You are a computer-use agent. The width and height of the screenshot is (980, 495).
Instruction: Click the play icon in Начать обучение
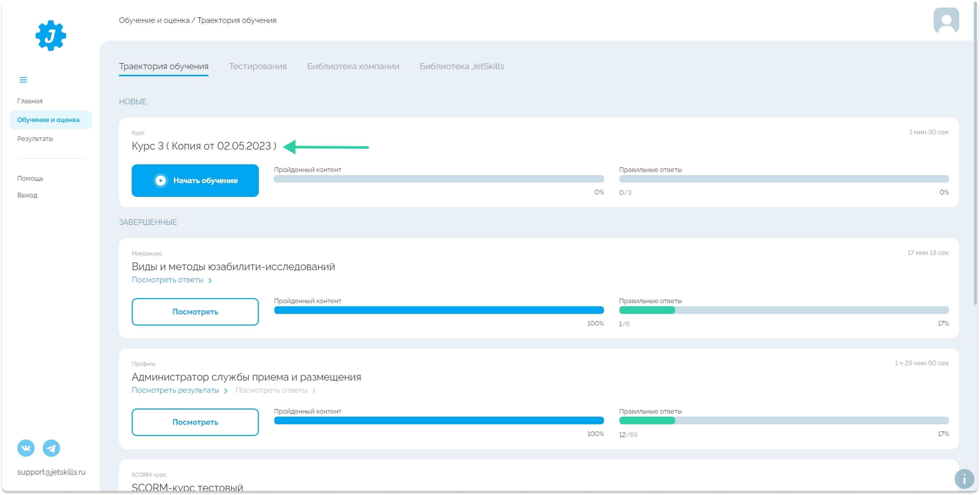[x=160, y=180]
